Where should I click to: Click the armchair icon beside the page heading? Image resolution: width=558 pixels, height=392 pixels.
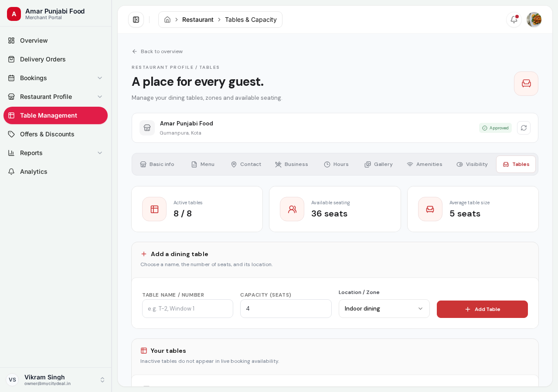coord(526,84)
